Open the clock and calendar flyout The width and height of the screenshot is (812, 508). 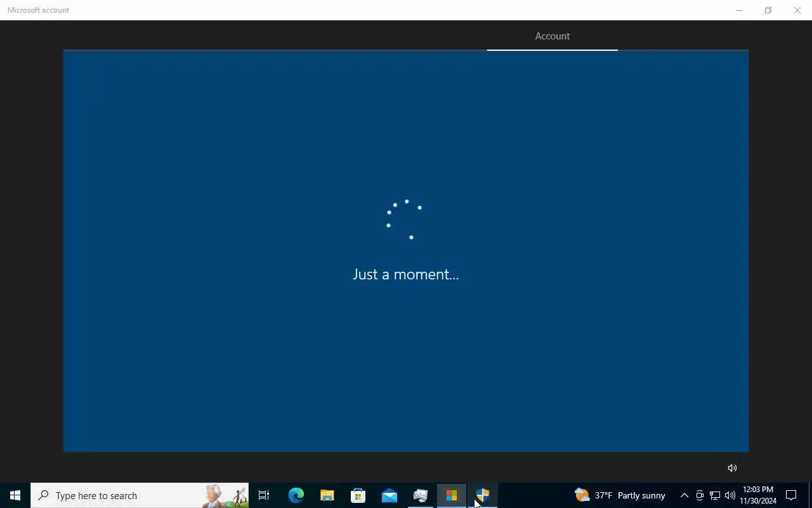point(758,495)
